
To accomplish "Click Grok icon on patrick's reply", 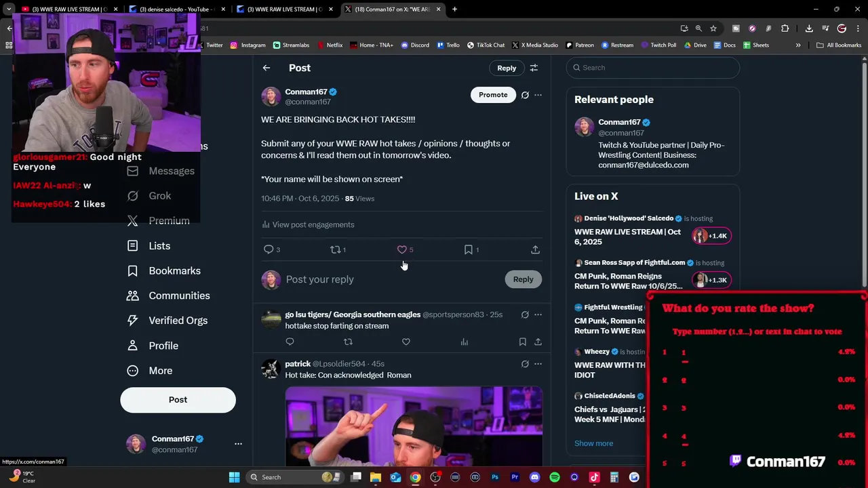I will tap(525, 364).
